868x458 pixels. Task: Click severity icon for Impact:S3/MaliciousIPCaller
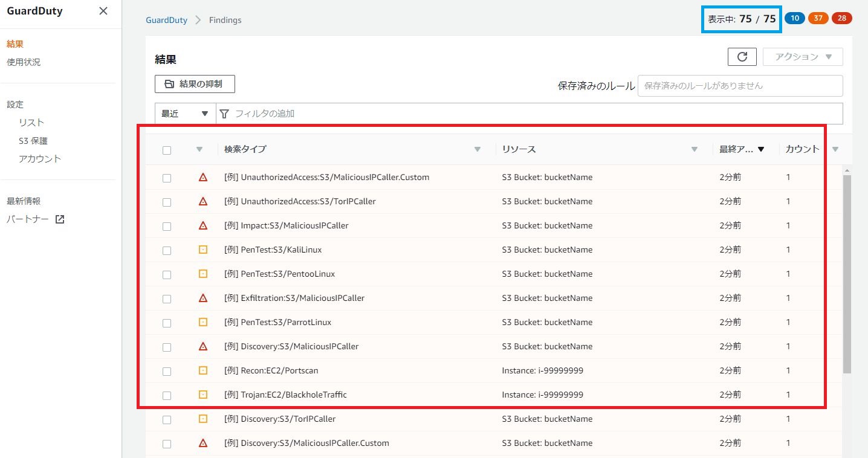point(203,225)
